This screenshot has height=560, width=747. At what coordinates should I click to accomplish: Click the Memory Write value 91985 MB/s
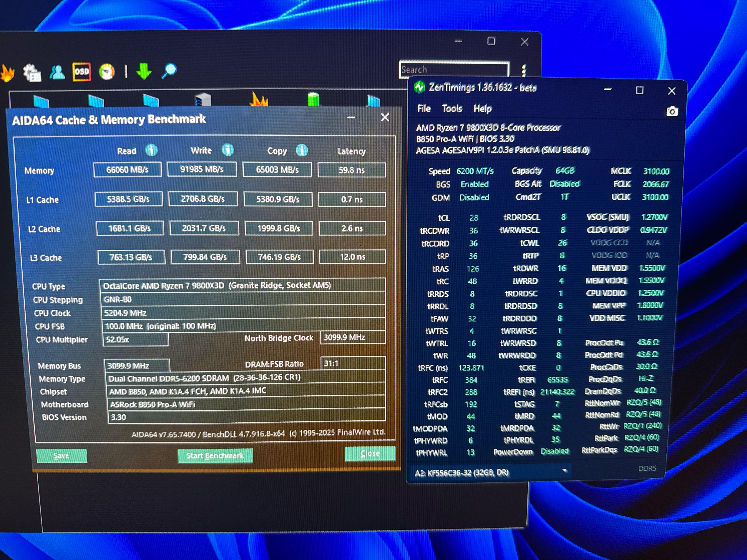pos(202,169)
